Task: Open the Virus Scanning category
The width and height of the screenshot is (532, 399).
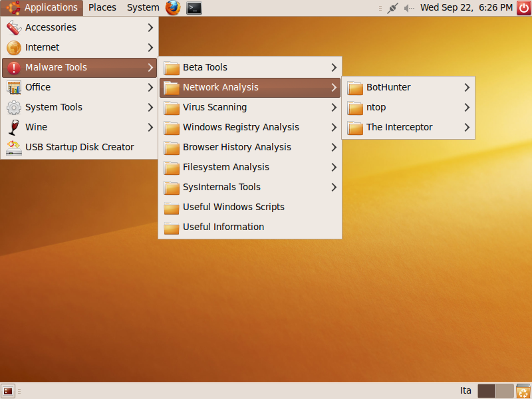Action: click(x=250, y=108)
